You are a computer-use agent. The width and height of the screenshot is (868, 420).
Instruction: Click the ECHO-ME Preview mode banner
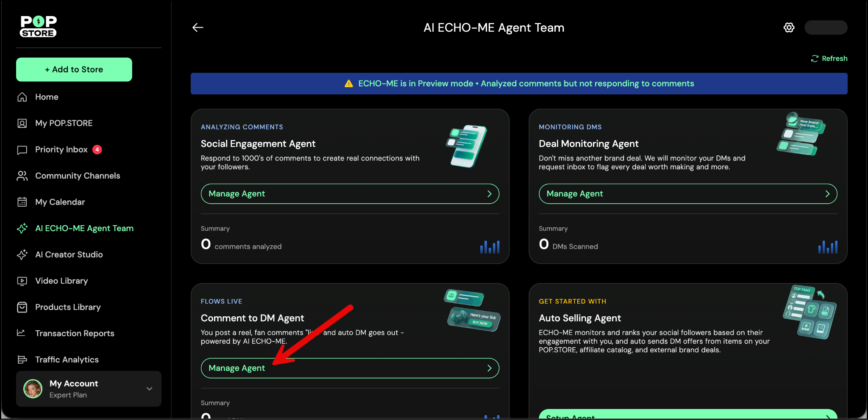pyautogui.click(x=519, y=83)
